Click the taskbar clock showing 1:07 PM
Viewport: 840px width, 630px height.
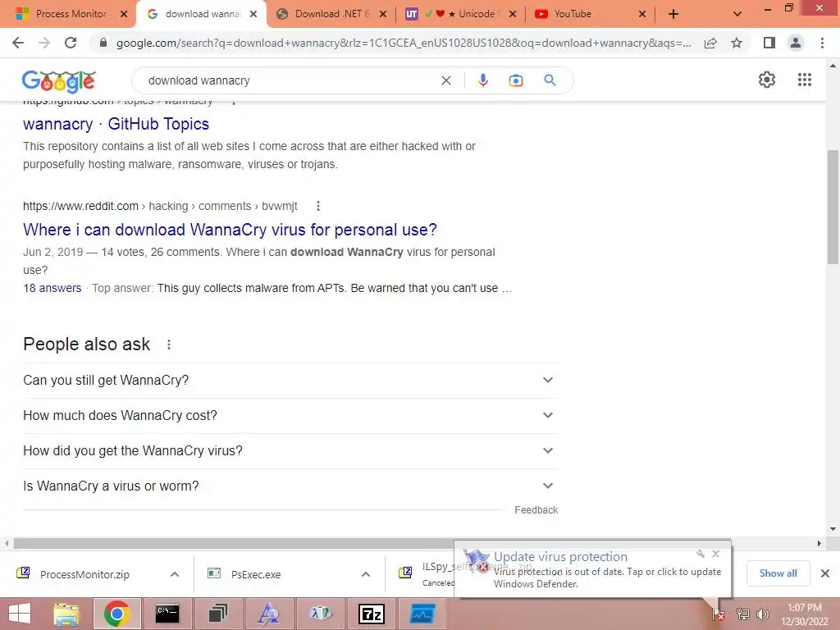coord(804,614)
